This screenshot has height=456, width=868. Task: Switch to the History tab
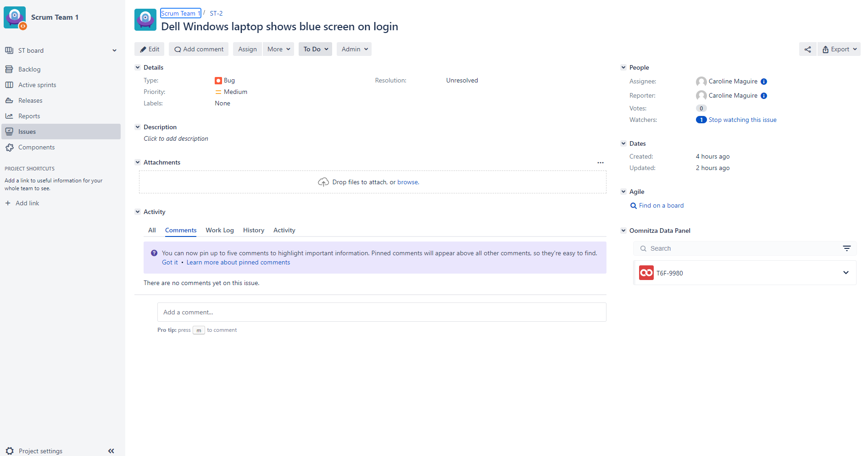[253, 230]
